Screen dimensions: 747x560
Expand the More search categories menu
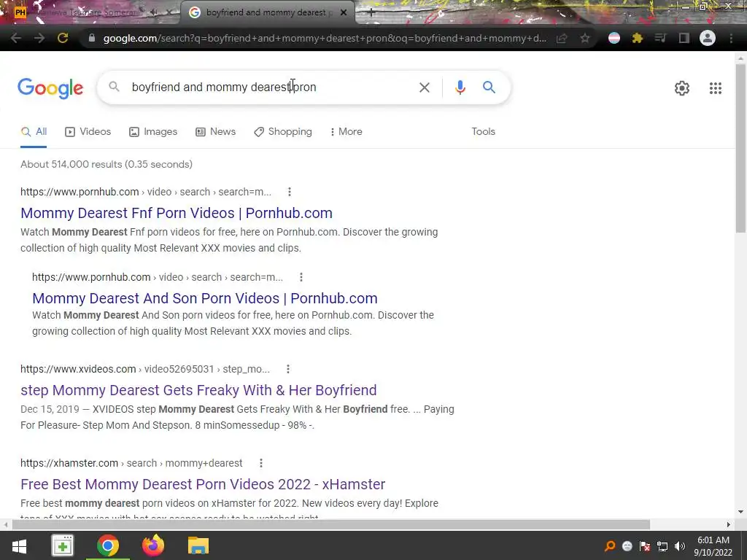(347, 132)
